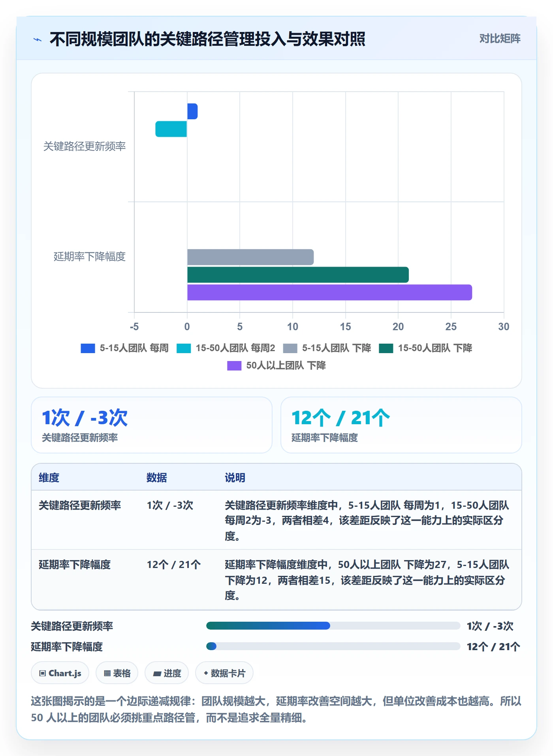
Task: Click the x-axis tick label 30
Action: [504, 327]
